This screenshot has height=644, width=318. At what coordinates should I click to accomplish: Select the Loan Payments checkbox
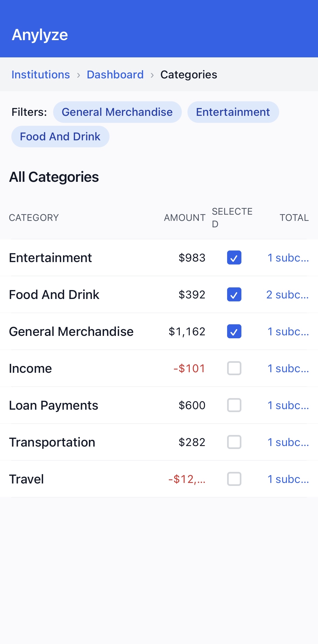tap(234, 405)
